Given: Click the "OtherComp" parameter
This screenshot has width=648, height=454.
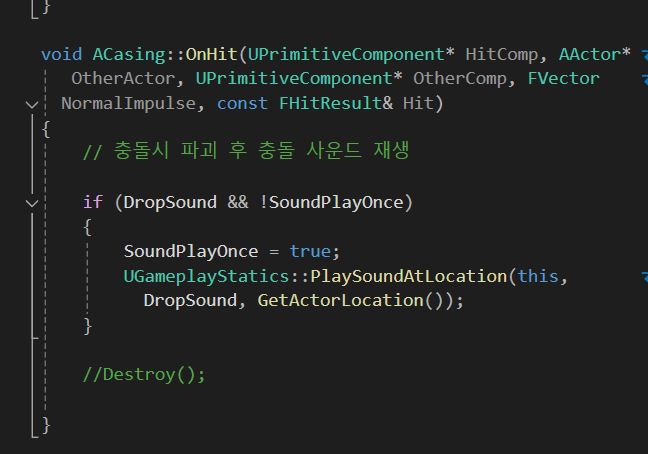Looking at the screenshot, I should 460,78.
